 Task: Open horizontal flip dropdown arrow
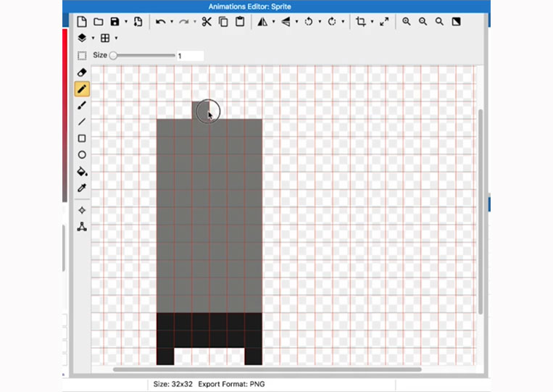click(273, 22)
